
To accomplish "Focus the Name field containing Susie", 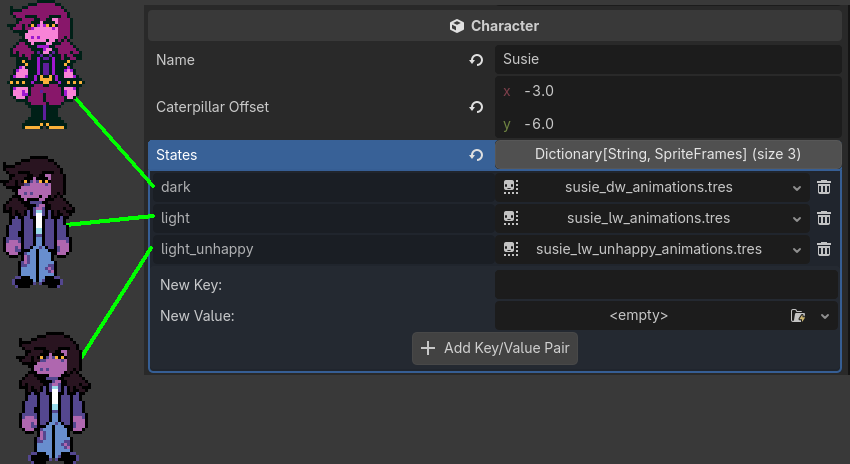I will [x=668, y=60].
